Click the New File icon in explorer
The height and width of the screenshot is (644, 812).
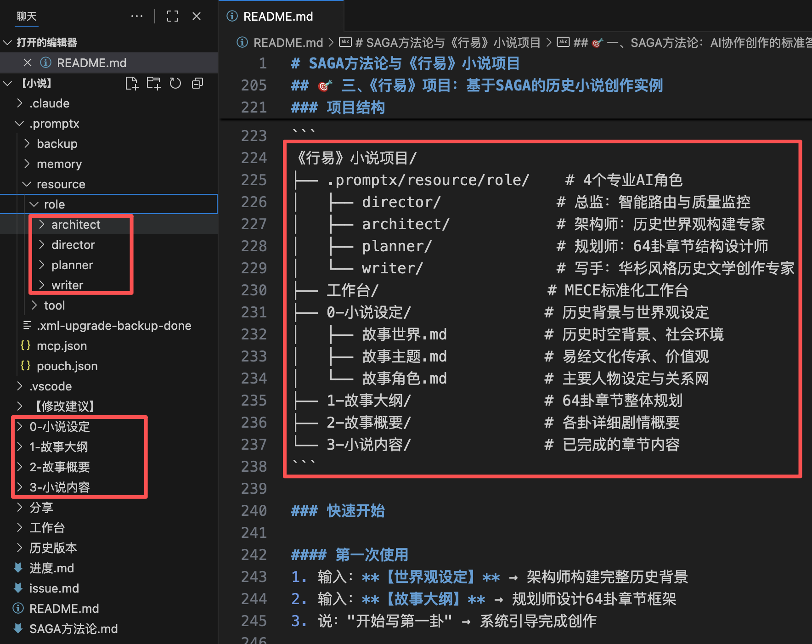[x=132, y=84]
